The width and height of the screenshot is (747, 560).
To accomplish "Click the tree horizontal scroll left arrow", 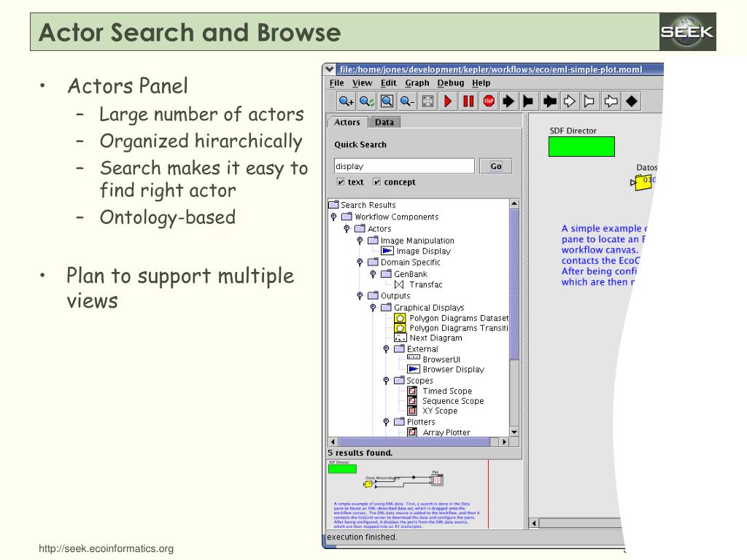I will pyautogui.click(x=333, y=442).
